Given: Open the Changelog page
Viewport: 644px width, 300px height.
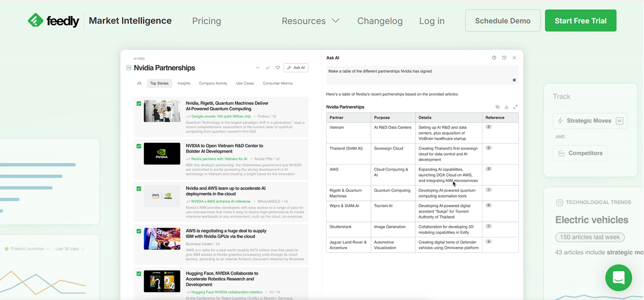Looking at the screenshot, I should click(x=380, y=21).
